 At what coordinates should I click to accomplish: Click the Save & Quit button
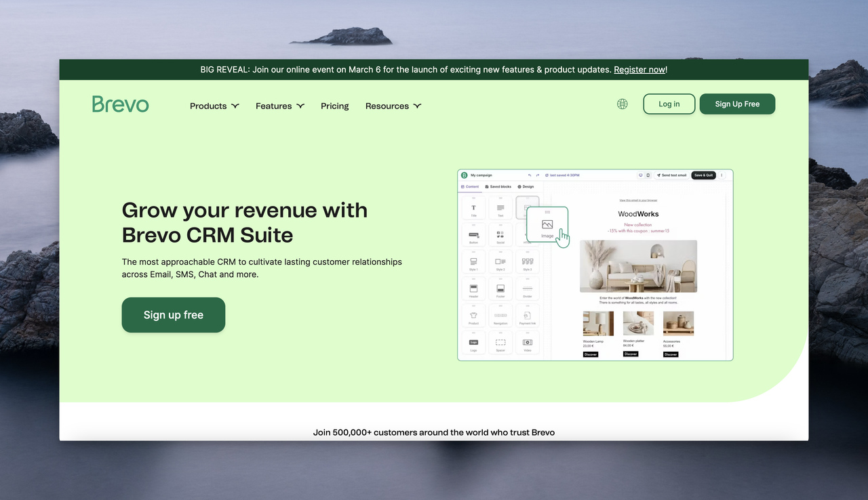click(x=704, y=175)
